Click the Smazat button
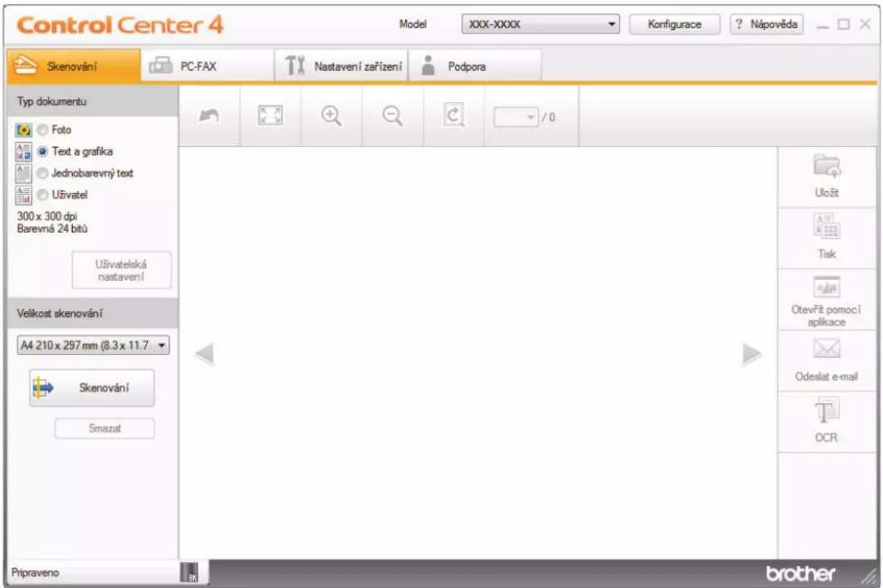The width and height of the screenshot is (883, 588). click(x=105, y=429)
